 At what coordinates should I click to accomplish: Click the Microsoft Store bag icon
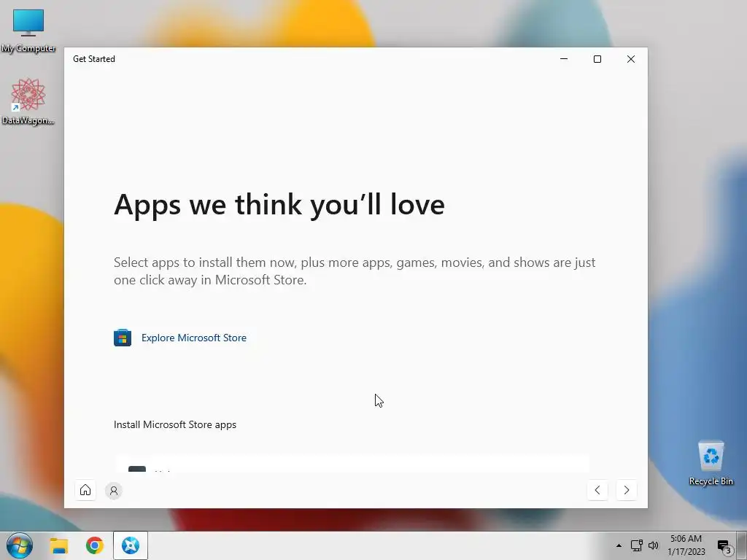123,338
